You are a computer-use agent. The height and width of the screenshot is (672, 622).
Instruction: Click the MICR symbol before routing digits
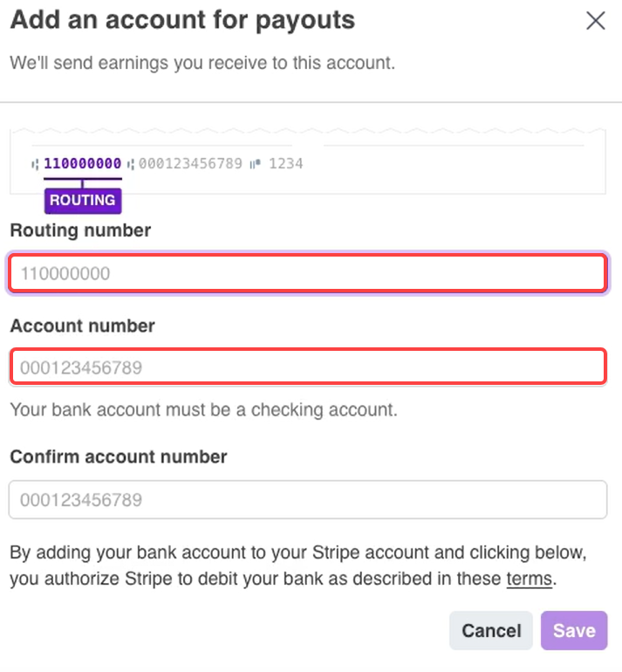[35, 163]
